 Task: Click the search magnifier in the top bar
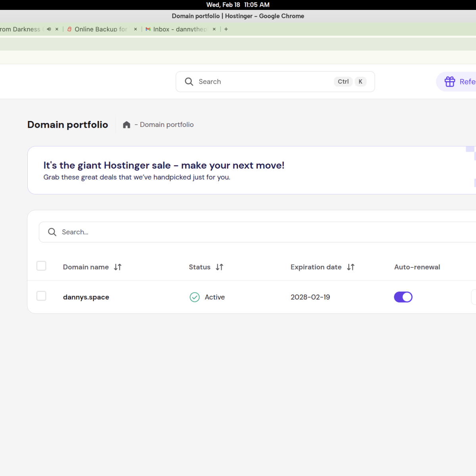[189, 81]
